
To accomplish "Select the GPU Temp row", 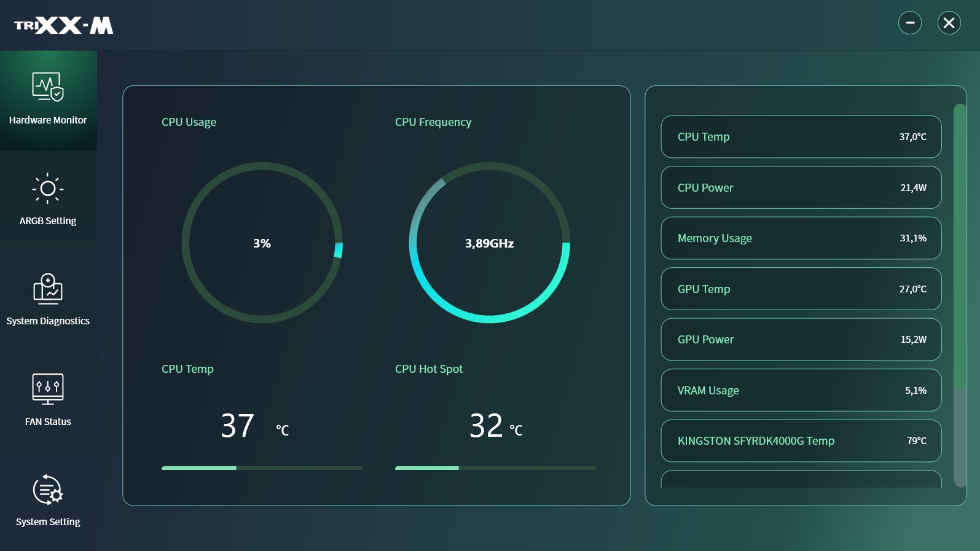I will tap(801, 289).
